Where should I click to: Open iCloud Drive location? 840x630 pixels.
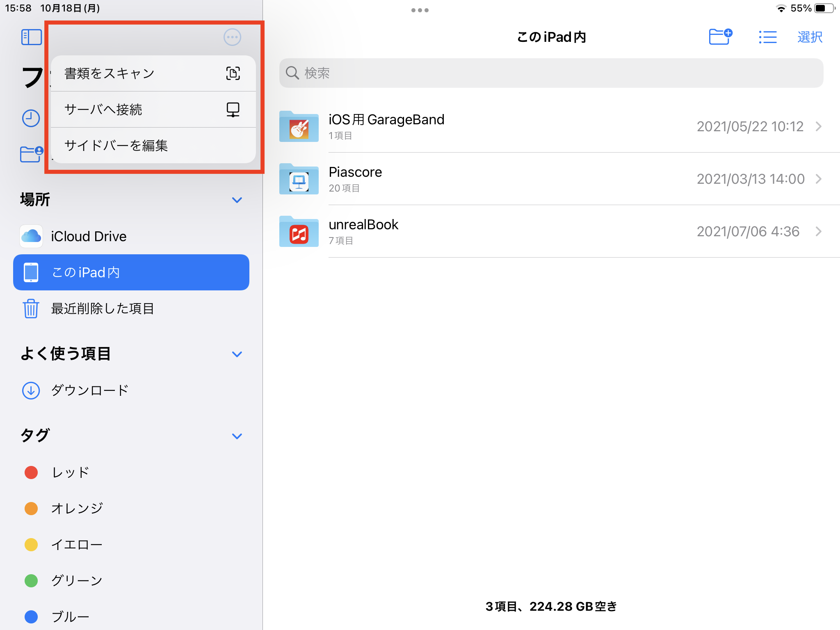coord(131,236)
